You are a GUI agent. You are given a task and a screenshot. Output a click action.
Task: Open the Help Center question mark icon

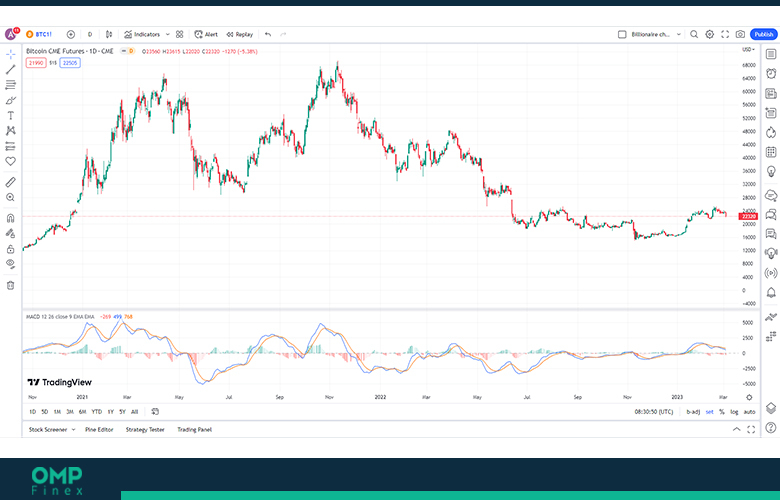[771, 427]
